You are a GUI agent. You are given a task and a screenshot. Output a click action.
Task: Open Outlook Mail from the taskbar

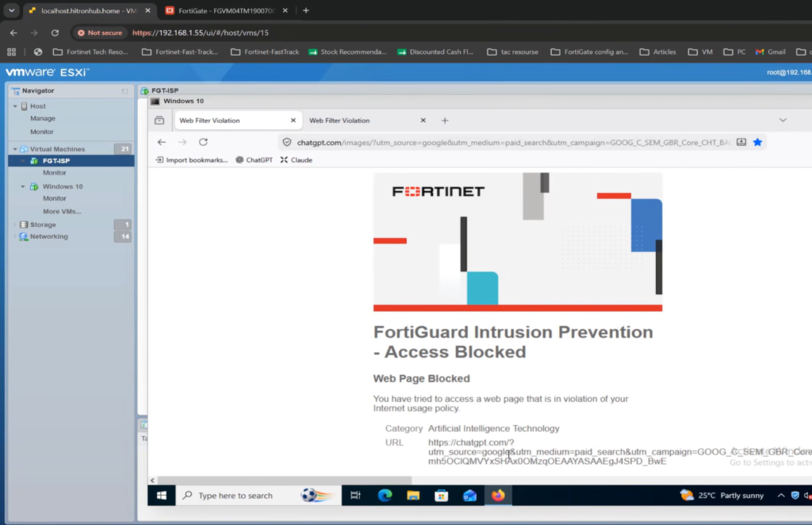coord(469,496)
